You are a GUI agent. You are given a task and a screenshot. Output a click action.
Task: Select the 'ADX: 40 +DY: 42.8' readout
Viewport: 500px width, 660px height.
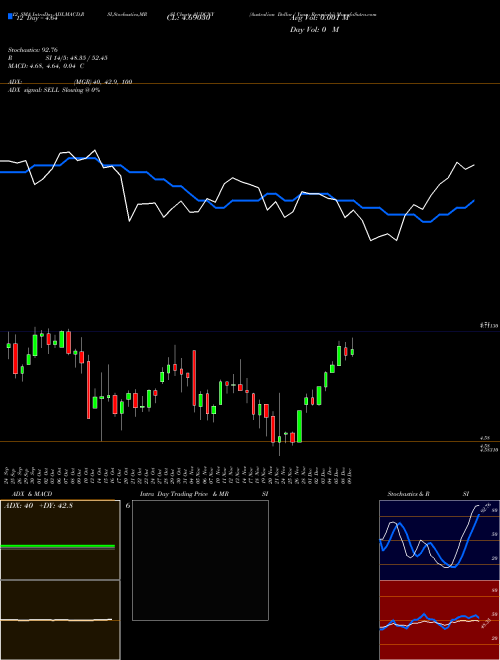[x=38, y=506]
